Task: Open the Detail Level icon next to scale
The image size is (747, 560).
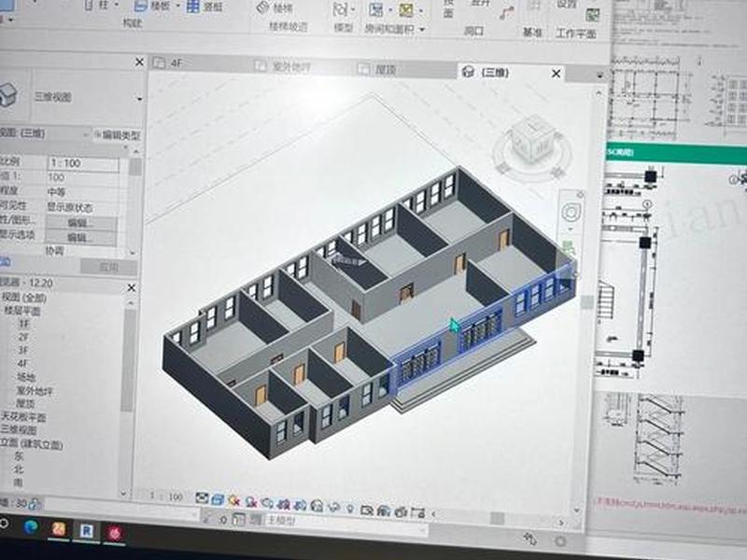Action: pos(202,498)
